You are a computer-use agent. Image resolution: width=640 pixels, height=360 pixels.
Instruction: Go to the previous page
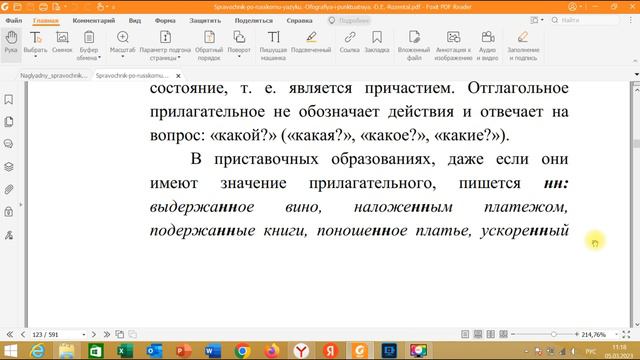23,334
